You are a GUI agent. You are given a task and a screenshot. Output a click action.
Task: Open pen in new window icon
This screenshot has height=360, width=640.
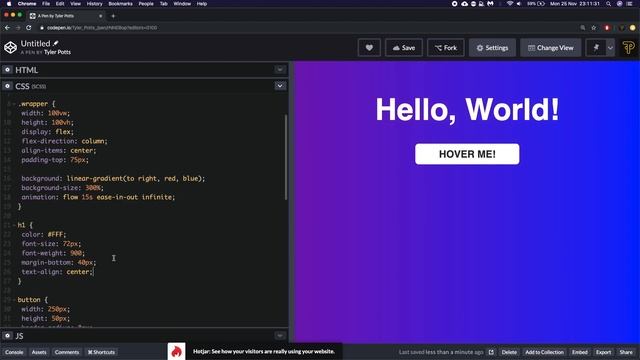click(491, 352)
